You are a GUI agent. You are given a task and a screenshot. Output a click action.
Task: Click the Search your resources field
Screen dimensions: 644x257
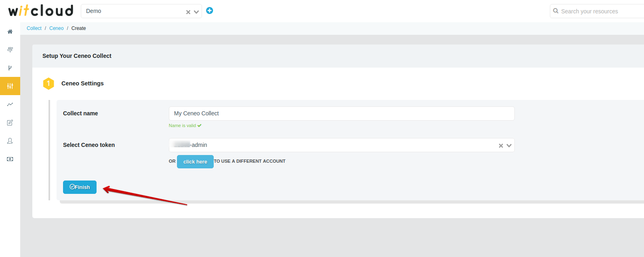tap(597, 11)
